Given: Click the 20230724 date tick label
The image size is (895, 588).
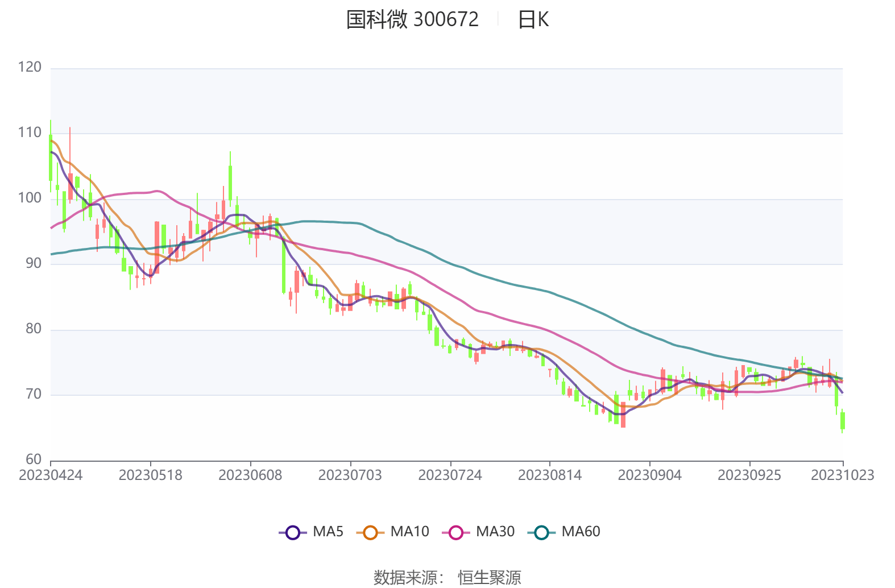Looking at the screenshot, I should (x=450, y=475).
